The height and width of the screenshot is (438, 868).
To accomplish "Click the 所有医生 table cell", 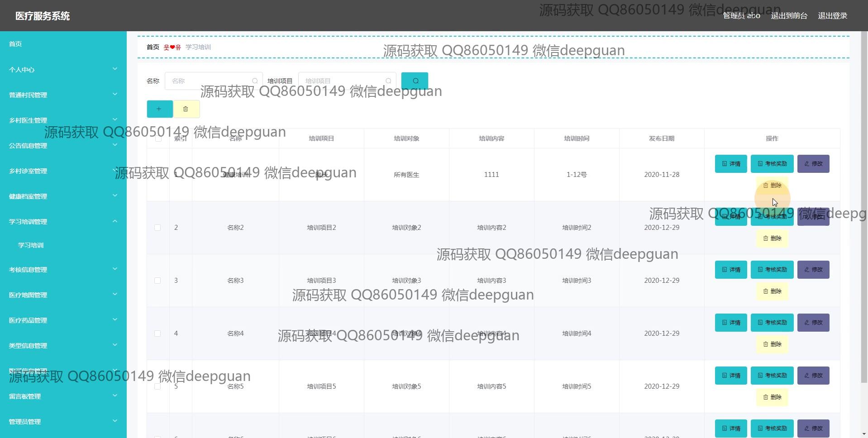I will coord(406,175).
